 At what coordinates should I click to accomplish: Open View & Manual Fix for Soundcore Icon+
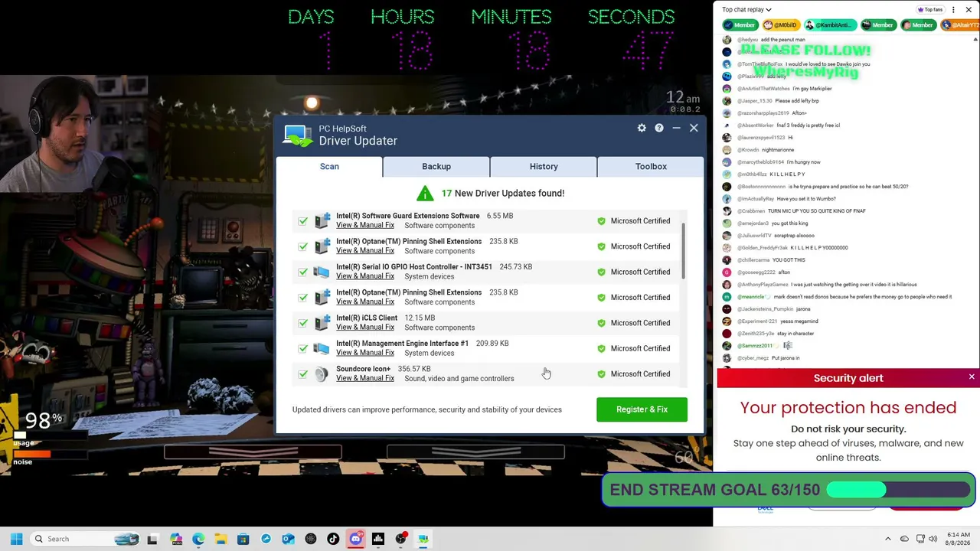[365, 378]
